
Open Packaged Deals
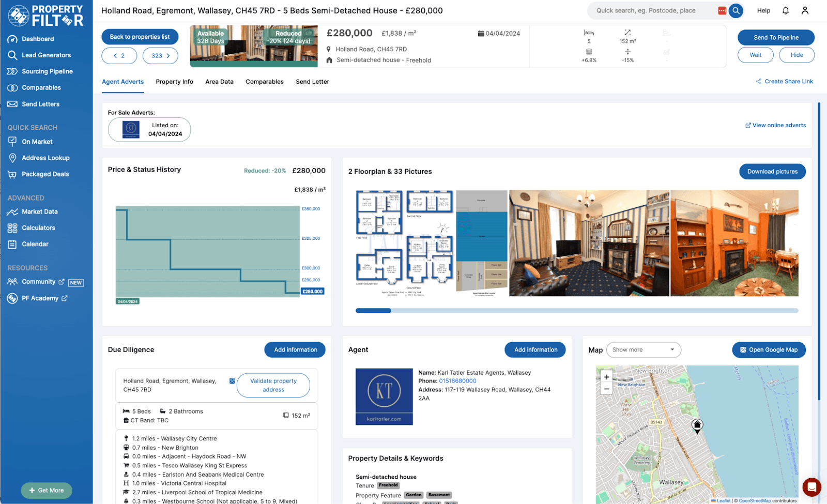coord(38,174)
